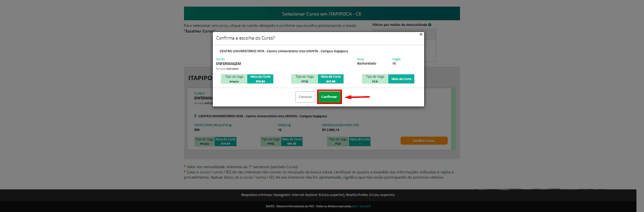Click the info icon beside Vagas label
The height and width of the screenshot is (212, 644).
point(289,125)
